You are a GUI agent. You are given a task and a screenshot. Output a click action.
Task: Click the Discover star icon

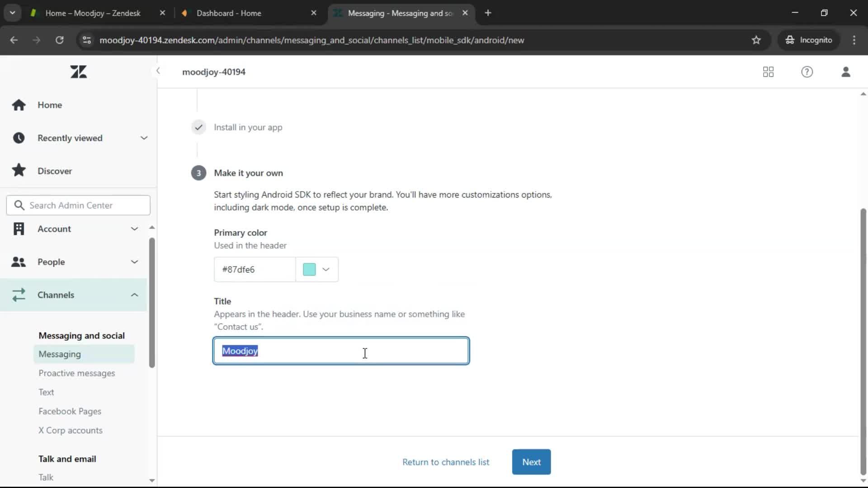19,170
